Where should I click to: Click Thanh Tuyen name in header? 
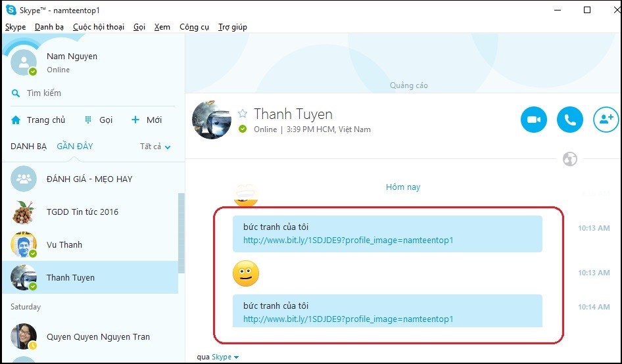pyautogui.click(x=293, y=114)
